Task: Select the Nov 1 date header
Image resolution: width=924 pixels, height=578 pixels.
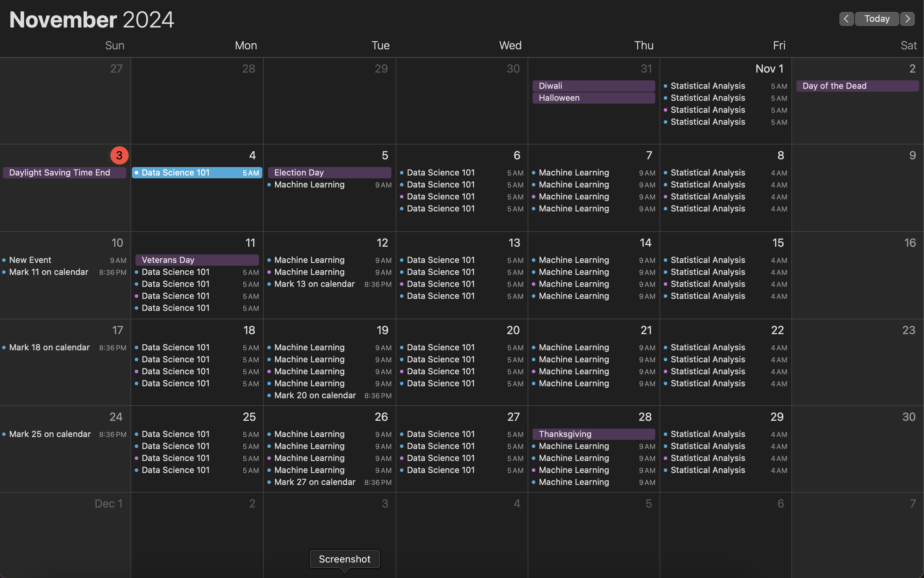Action: 769,69
